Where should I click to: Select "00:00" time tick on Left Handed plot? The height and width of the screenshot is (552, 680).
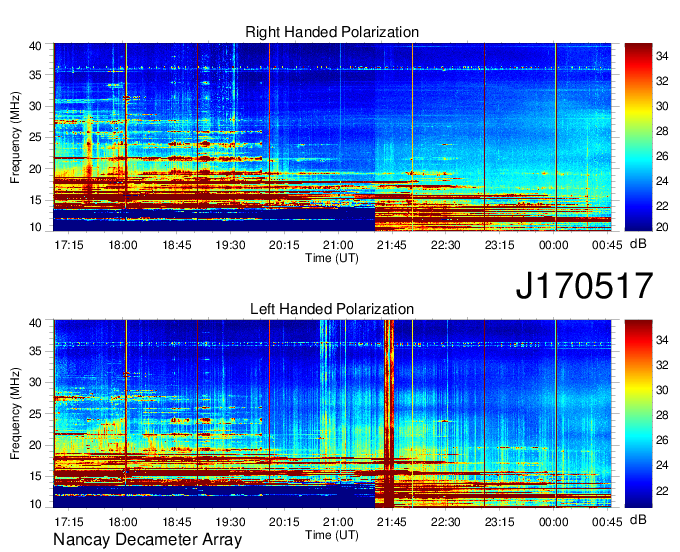(553, 522)
